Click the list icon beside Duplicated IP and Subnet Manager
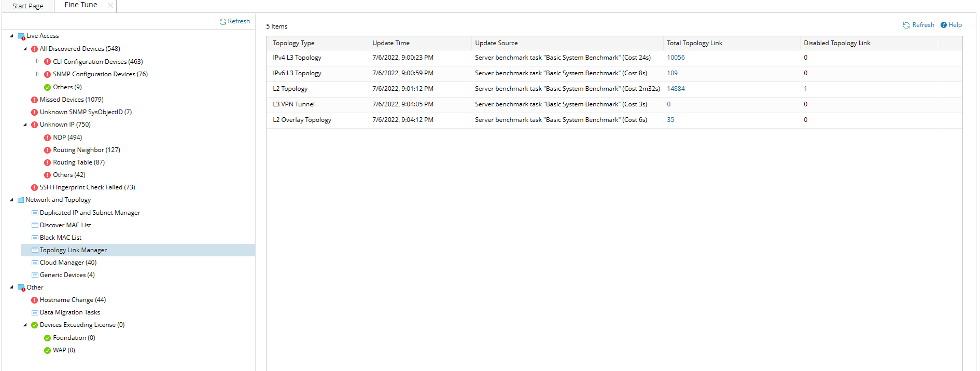The width and height of the screenshot is (980, 371). pos(35,213)
